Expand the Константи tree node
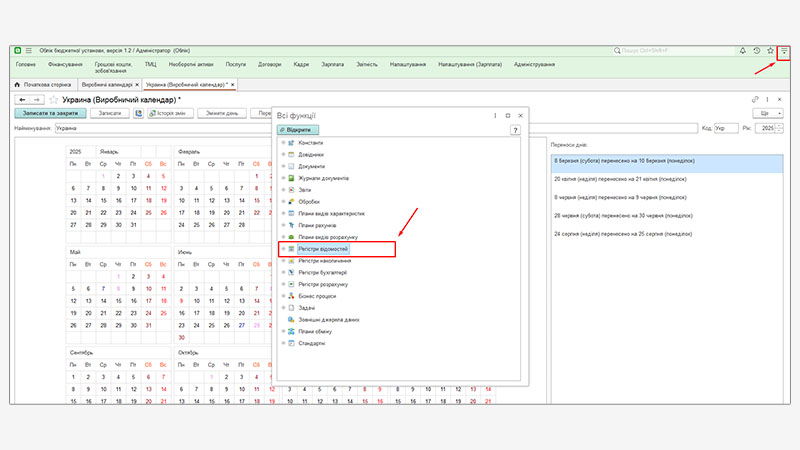The width and height of the screenshot is (800, 450). 283,143
